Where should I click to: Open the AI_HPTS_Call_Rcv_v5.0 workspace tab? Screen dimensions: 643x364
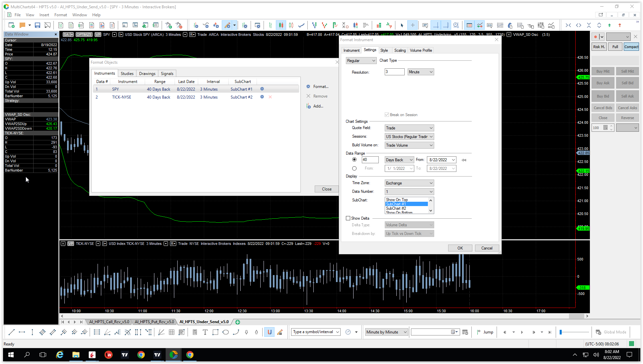coord(109,322)
